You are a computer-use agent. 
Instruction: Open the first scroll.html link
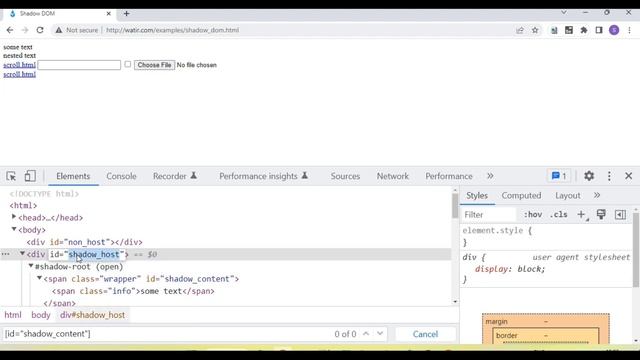[x=20, y=65]
